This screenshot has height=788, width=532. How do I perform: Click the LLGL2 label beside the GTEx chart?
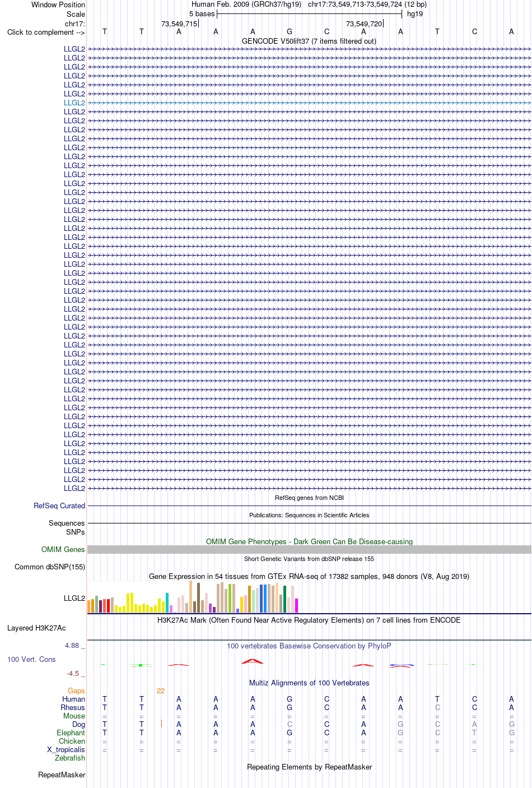[x=74, y=598]
